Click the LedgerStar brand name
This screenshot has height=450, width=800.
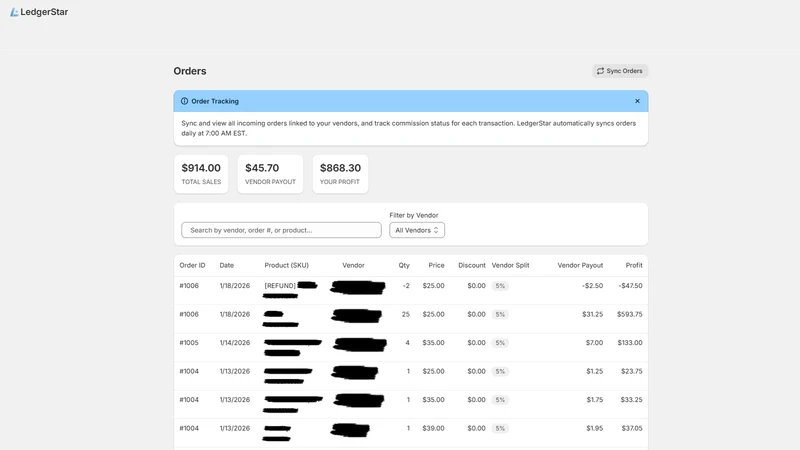[44, 12]
